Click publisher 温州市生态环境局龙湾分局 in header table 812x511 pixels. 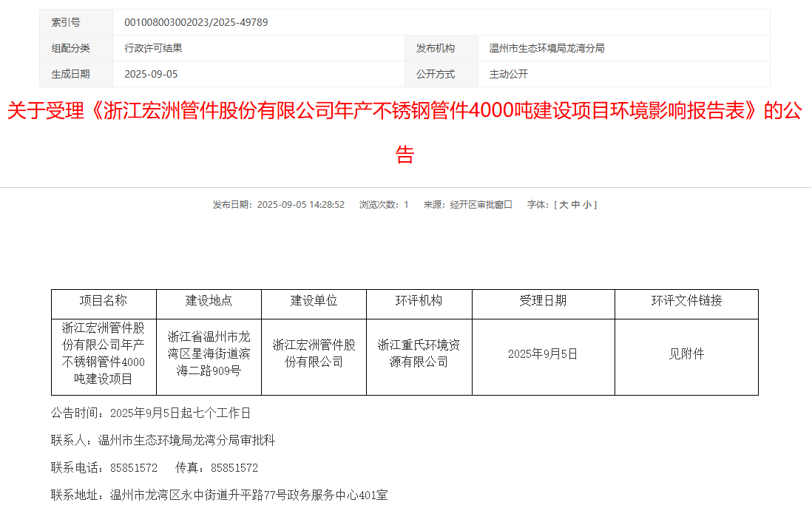pyautogui.click(x=547, y=48)
